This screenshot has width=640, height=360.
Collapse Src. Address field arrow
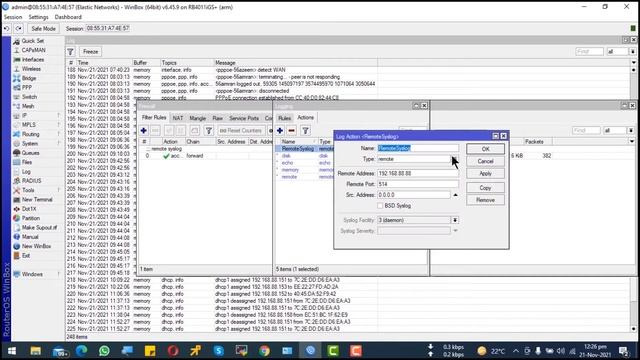pos(455,195)
